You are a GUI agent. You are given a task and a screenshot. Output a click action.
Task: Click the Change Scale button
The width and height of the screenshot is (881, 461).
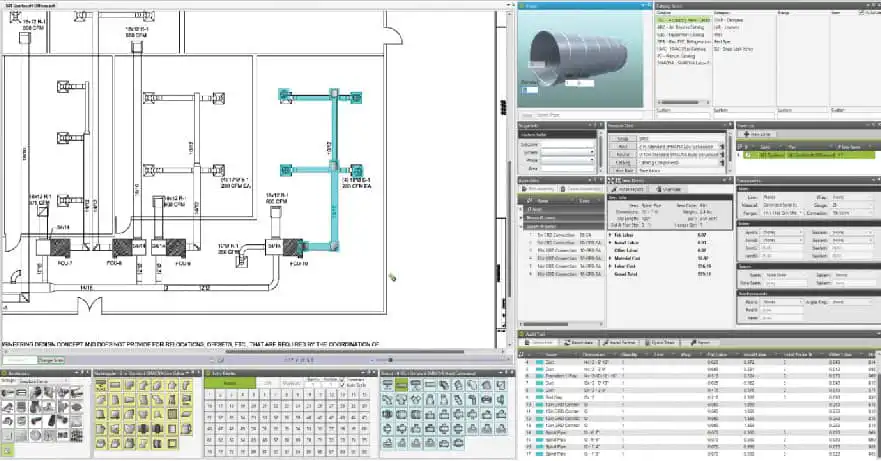click(x=51, y=360)
